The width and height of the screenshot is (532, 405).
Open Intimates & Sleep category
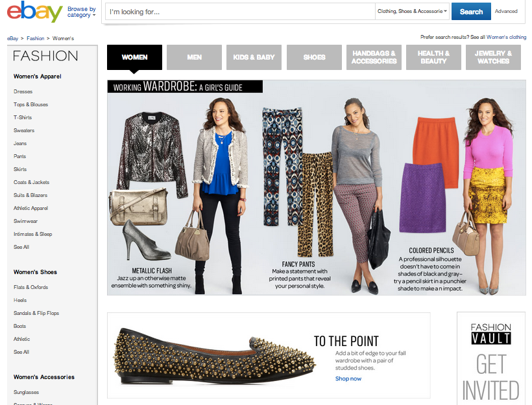(x=32, y=234)
